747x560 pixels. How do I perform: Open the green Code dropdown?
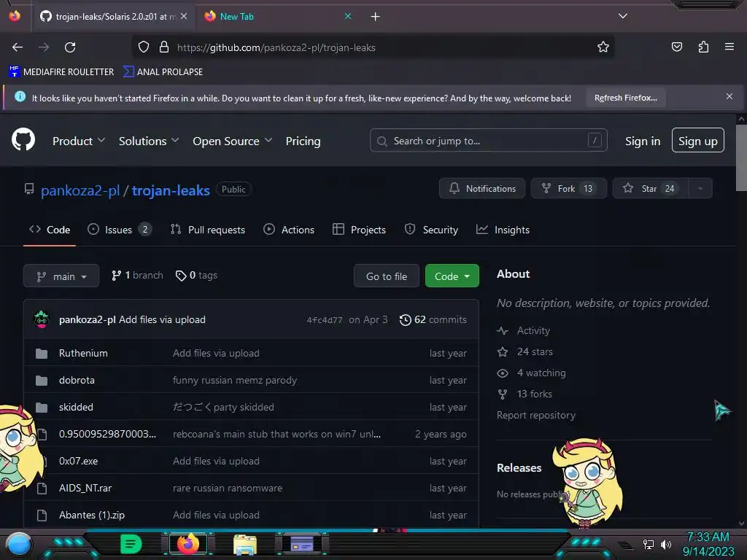[452, 276]
